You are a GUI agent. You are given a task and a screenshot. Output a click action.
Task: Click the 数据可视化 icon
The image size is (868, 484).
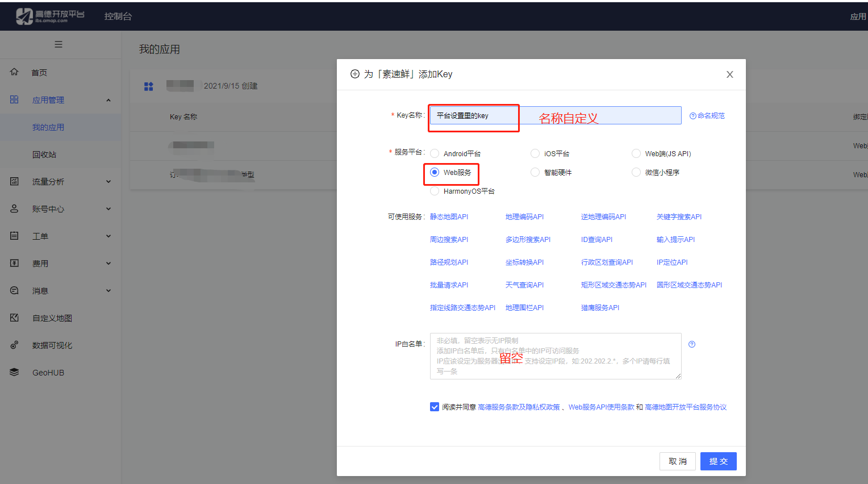click(14, 345)
